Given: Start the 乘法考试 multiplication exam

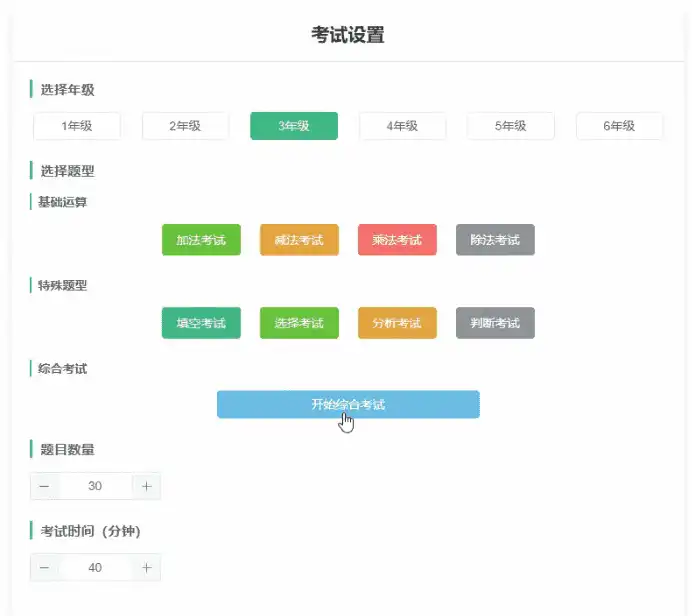Looking at the screenshot, I should [397, 240].
